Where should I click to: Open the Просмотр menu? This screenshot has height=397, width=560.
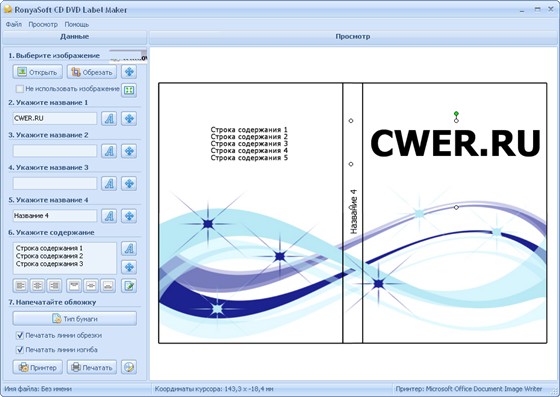point(43,24)
